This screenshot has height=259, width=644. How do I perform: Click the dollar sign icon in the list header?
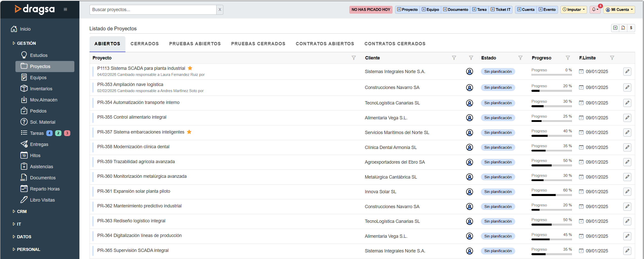point(631,28)
